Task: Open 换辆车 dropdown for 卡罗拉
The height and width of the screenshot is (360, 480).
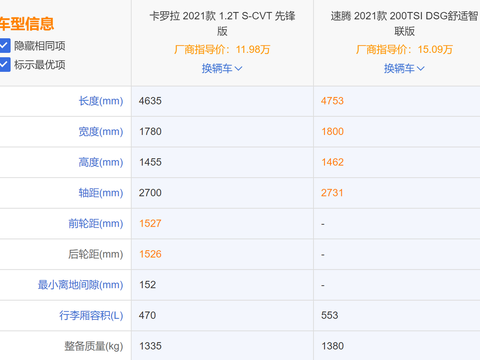Action: pyautogui.click(x=222, y=68)
